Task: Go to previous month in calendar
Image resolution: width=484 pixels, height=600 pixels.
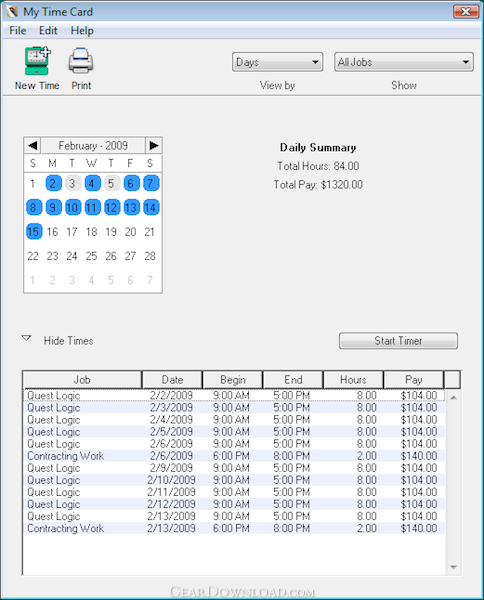Action: tap(33, 145)
